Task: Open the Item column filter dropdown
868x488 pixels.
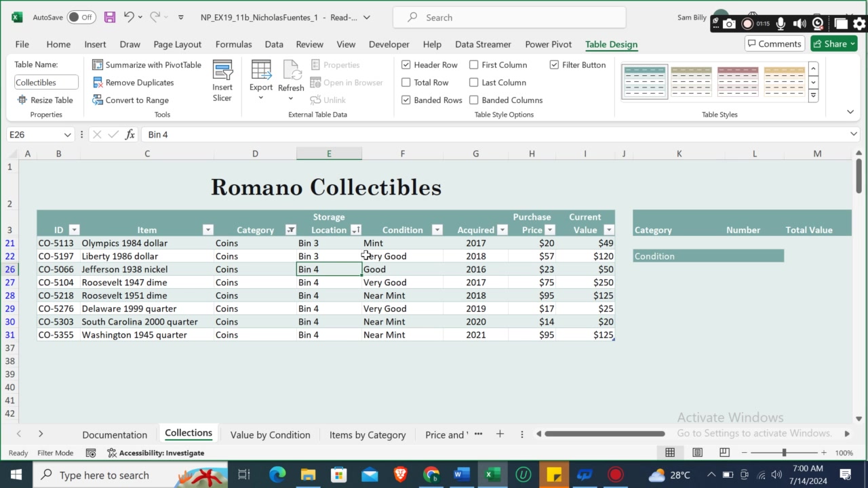Action: coord(208,230)
